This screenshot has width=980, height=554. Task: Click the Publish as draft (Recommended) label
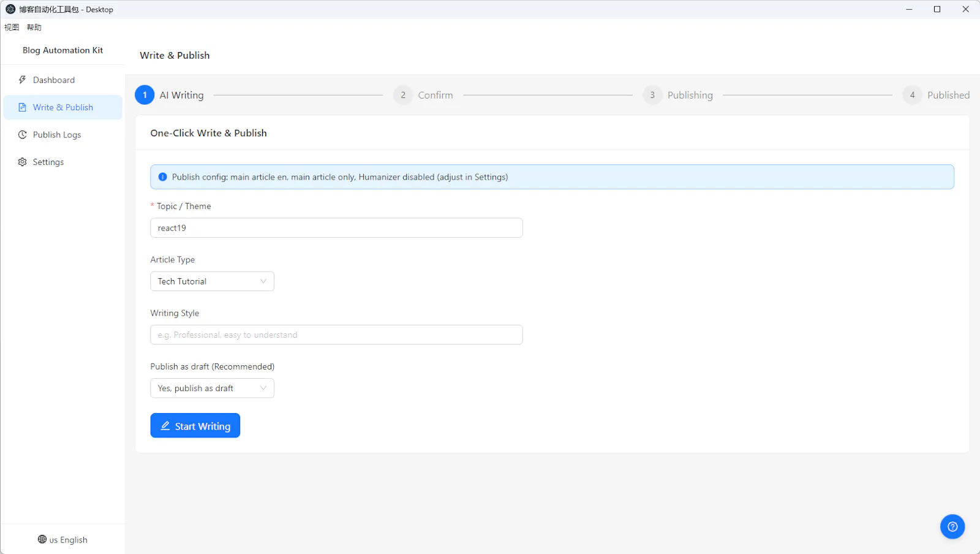[x=213, y=366]
